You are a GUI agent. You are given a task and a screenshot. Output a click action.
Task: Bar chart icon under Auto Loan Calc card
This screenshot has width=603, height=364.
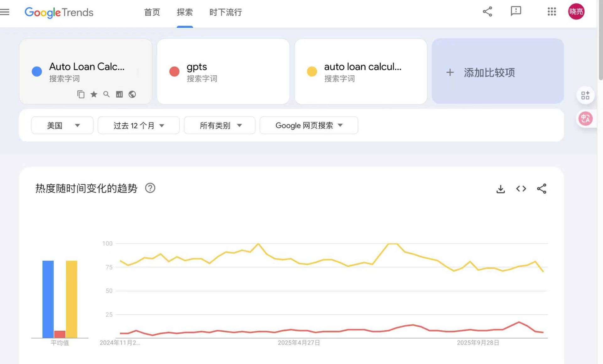119,94
